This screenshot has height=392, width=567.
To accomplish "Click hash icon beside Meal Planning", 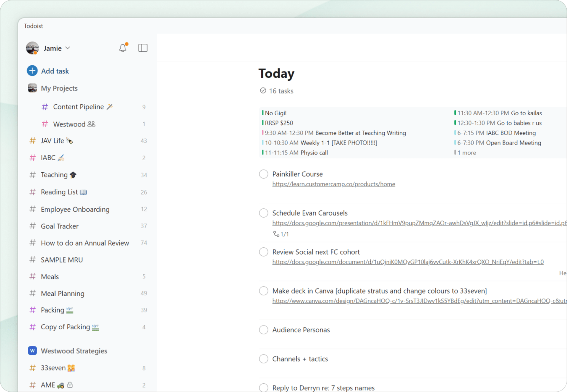I will pos(32,293).
